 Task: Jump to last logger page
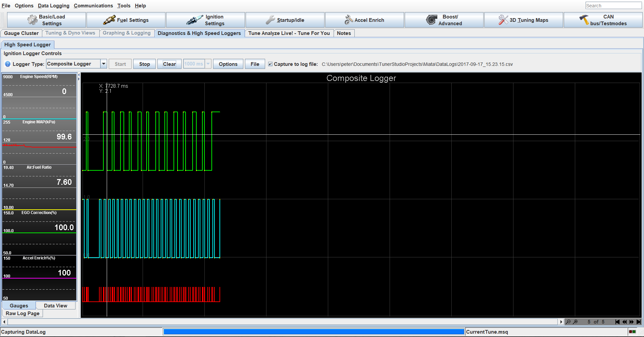pyautogui.click(x=638, y=322)
